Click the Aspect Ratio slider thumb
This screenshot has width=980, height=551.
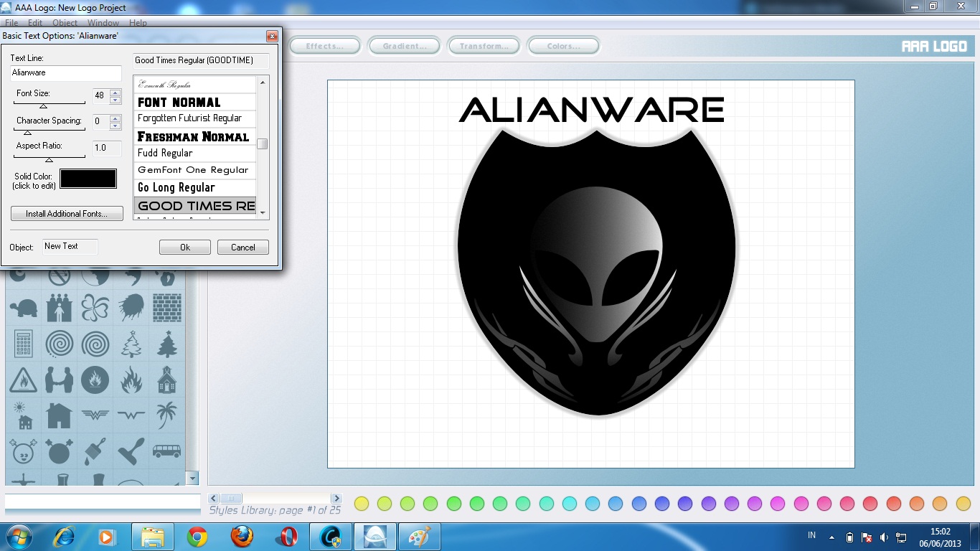[50, 159]
